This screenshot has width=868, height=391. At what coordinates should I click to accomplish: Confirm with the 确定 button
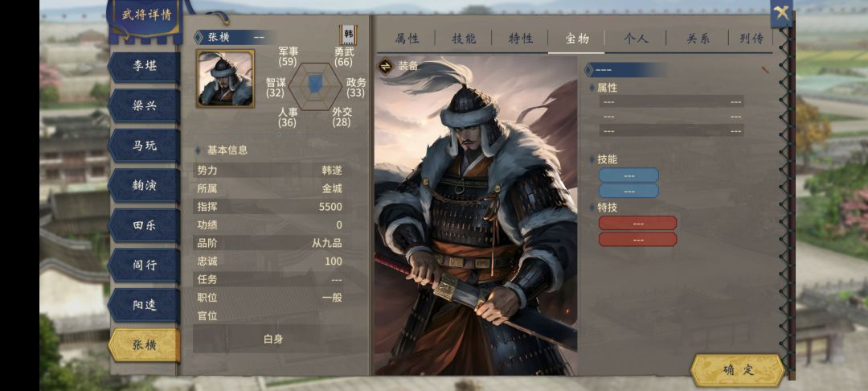738,370
